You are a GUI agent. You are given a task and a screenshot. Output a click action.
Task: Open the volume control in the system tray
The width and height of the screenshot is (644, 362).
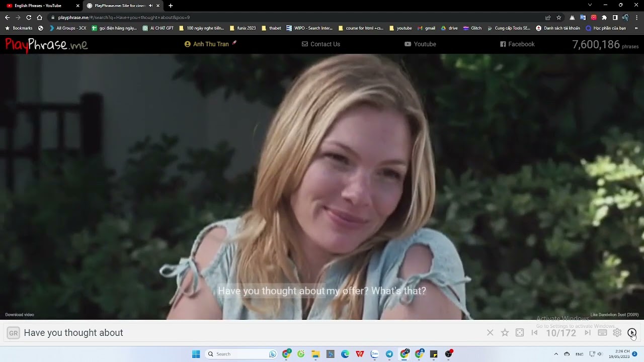click(x=599, y=354)
